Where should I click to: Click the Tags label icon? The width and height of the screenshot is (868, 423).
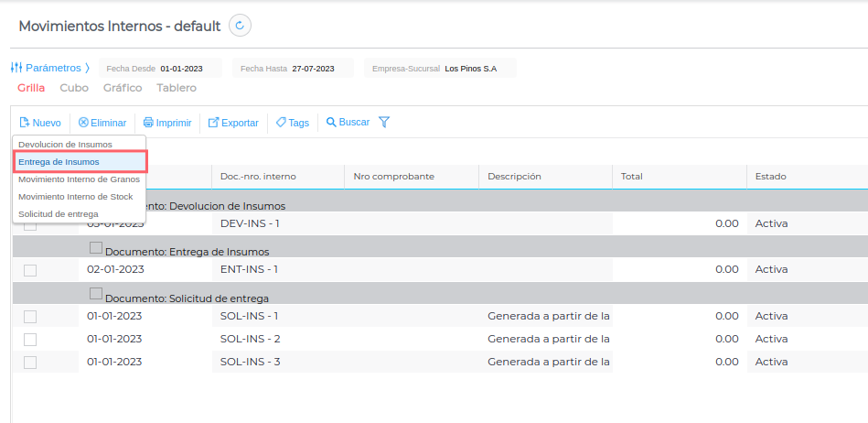pos(281,123)
